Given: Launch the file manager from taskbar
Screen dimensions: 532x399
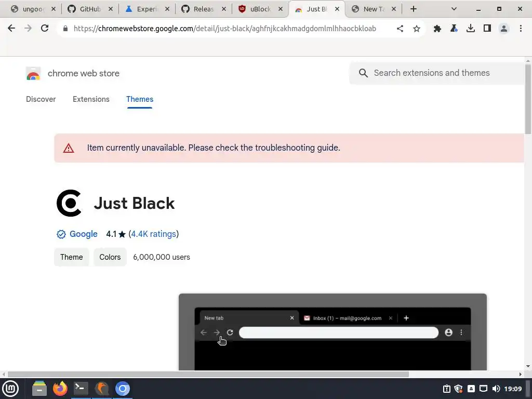Looking at the screenshot, I should (x=39, y=389).
